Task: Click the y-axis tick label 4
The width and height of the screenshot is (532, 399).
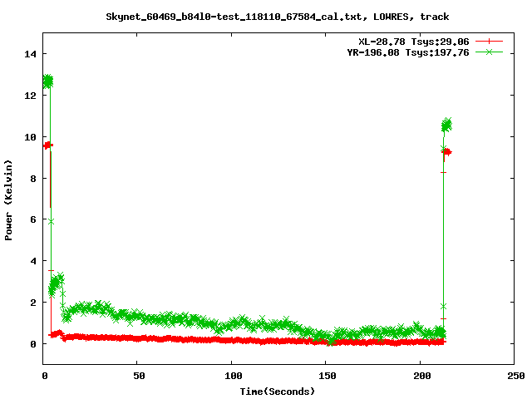Action: 33,261
